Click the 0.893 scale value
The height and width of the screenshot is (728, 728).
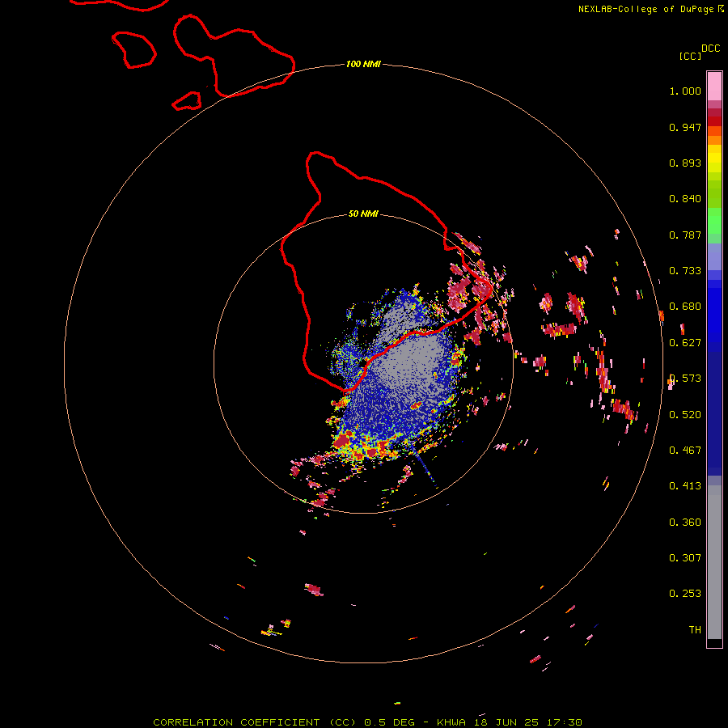pyautogui.click(x=685, y=163)
